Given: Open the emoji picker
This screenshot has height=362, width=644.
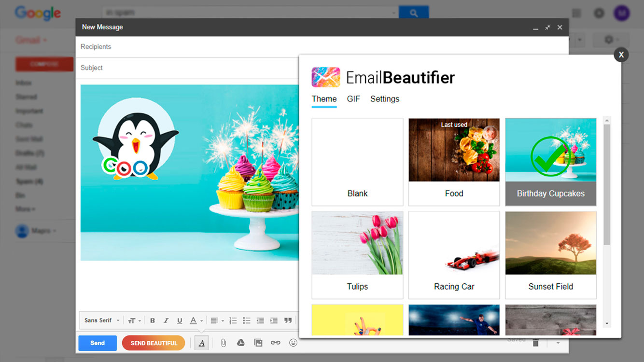Looking at the screenshot, I should [293, 343].
